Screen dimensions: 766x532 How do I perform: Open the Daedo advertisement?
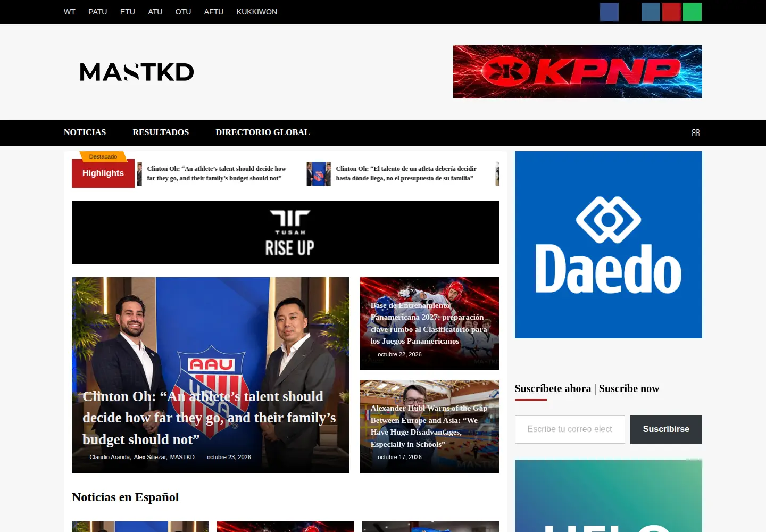click(x=609, y=245)
